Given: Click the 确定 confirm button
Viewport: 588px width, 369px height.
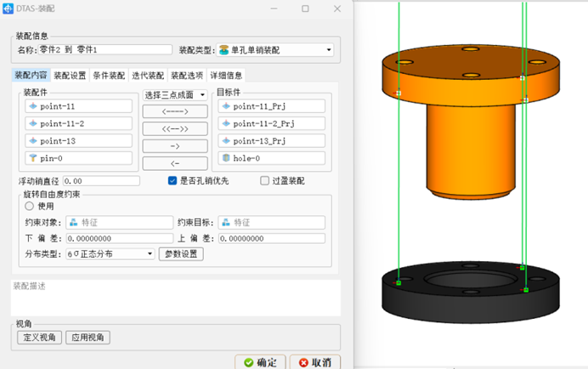Looking at the screenshot, I should (260, 362).
